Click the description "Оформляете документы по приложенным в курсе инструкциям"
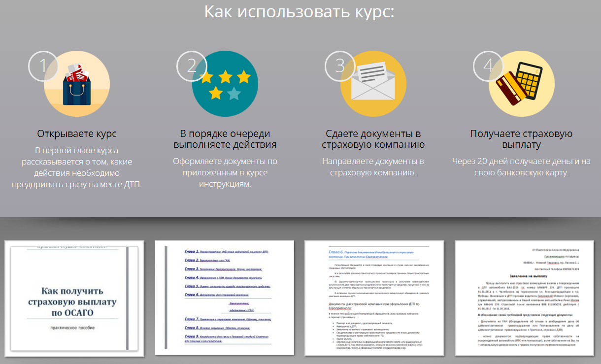This screenshot has height=364, width=601. coord(225,173)
